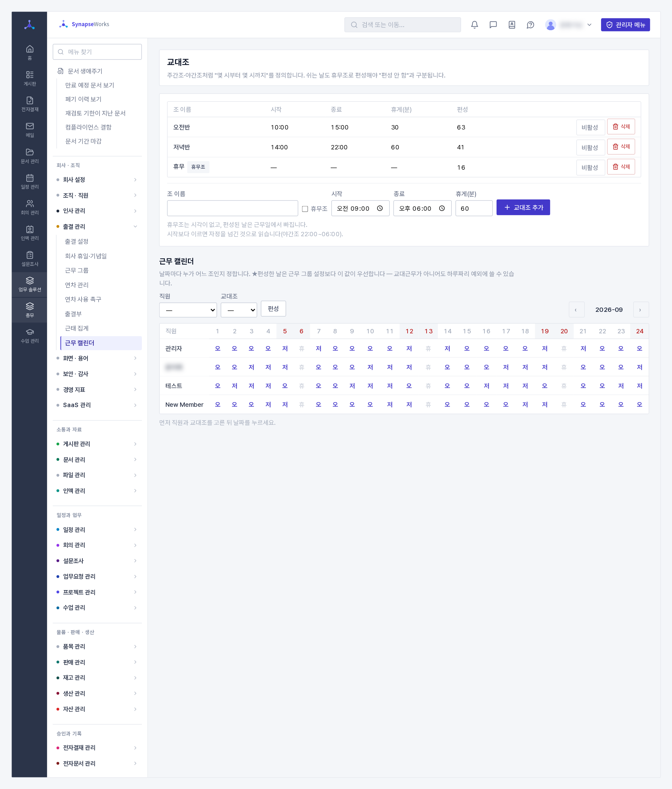The width and height of the screenshot is (672, 789).
Task: Click the 편성 assign button
Action: point(273,308)
